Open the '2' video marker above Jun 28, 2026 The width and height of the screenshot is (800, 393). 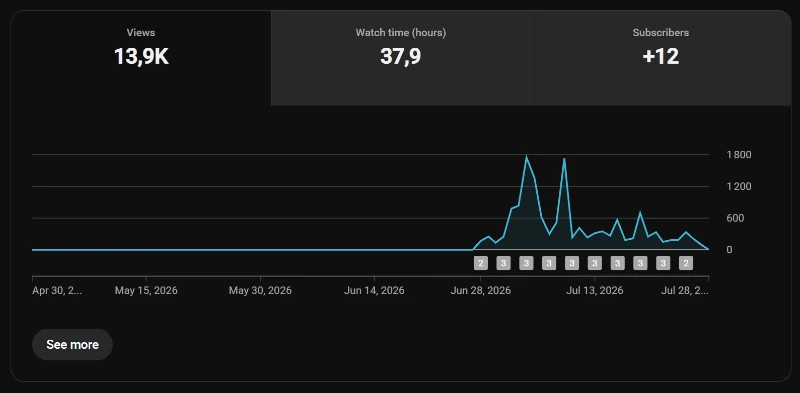point(481,263)
